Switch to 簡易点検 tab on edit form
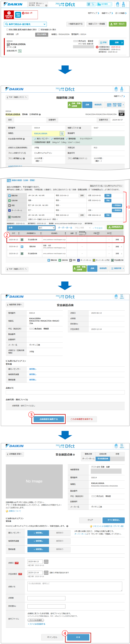This screenshot has width=130, height=644. point(88,454)
